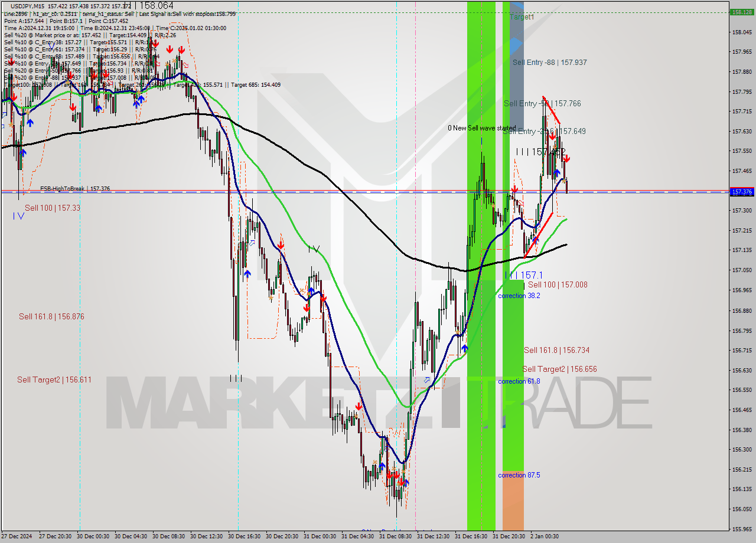
Task: Select the 157.965 price axis value
Action: tap(741, 52)
